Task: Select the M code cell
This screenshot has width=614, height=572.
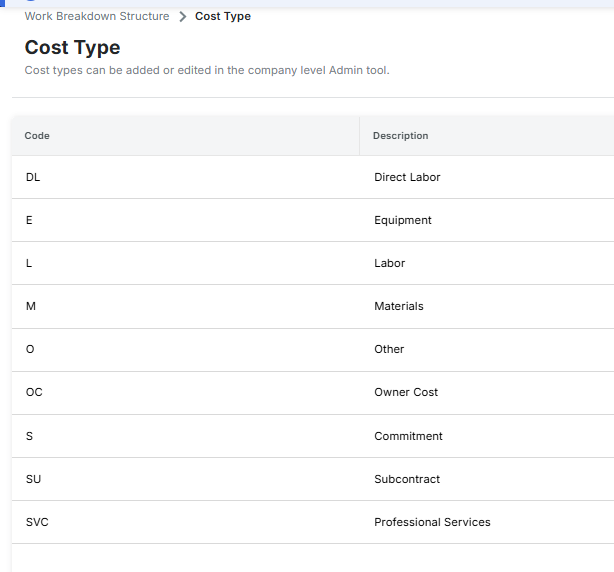Action: (x=31, y=306)
